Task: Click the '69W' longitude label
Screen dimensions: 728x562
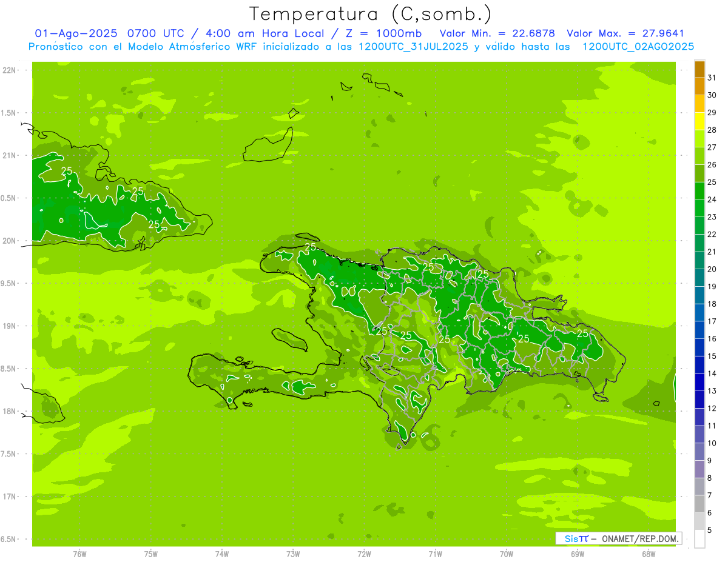Action: (x=578, y=554)
